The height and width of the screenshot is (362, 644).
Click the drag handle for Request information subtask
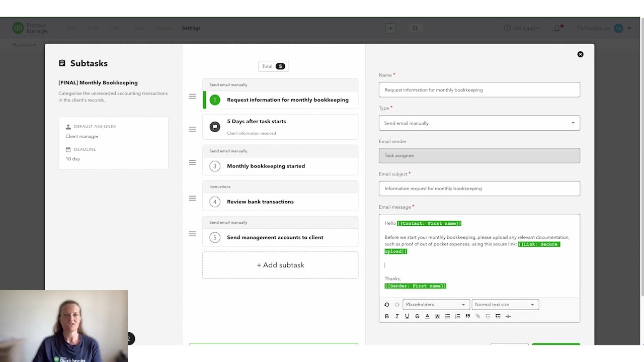tap(192, 96)
